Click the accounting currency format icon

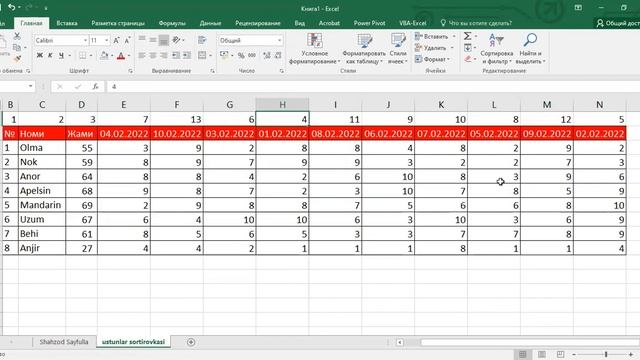tap(224, 55)
